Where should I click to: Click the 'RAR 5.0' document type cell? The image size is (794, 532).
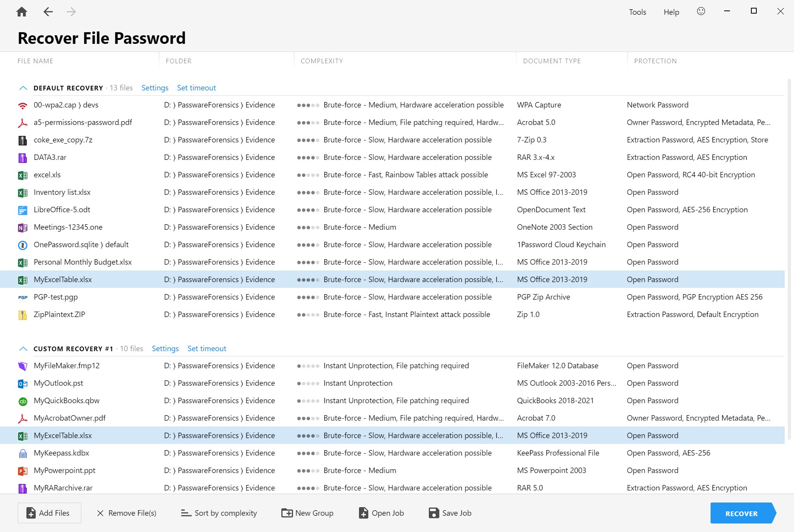point(530,488)
